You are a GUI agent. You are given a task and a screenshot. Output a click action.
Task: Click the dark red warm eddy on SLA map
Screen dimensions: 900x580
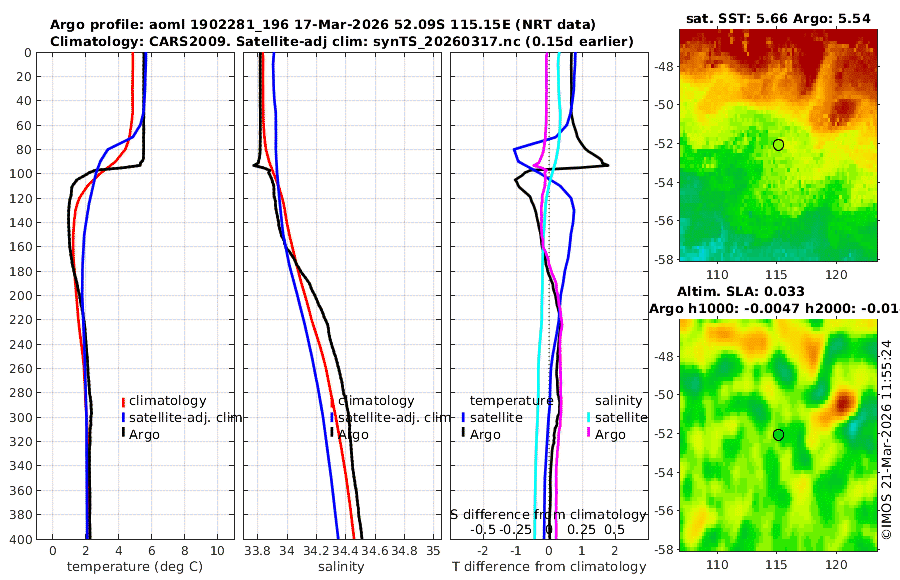(844, 401)
